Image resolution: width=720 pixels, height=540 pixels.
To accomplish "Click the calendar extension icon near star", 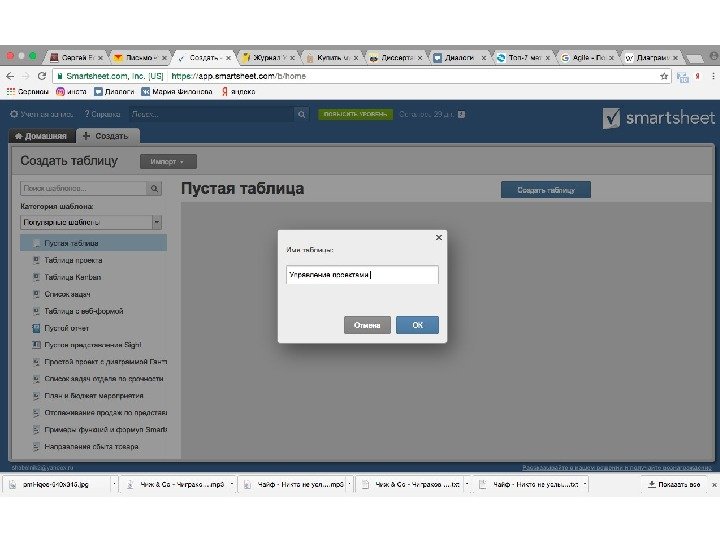I will click(x=683, y=77).
